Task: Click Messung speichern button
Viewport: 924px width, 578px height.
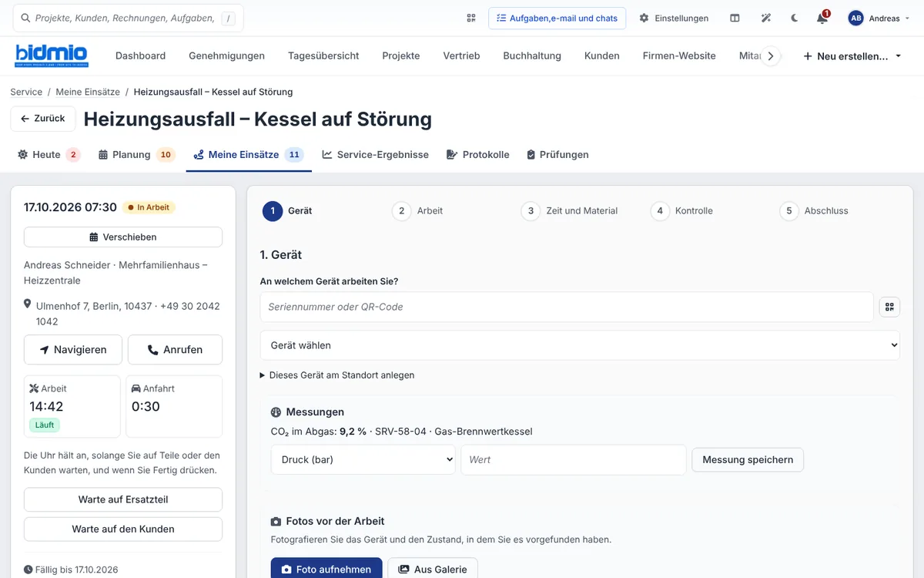Action: tap(748, 459)
